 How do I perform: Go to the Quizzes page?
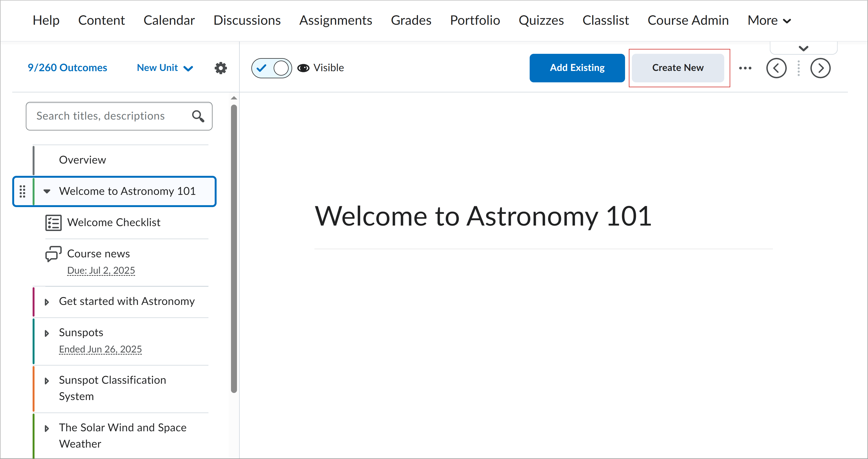coord(541,21)
